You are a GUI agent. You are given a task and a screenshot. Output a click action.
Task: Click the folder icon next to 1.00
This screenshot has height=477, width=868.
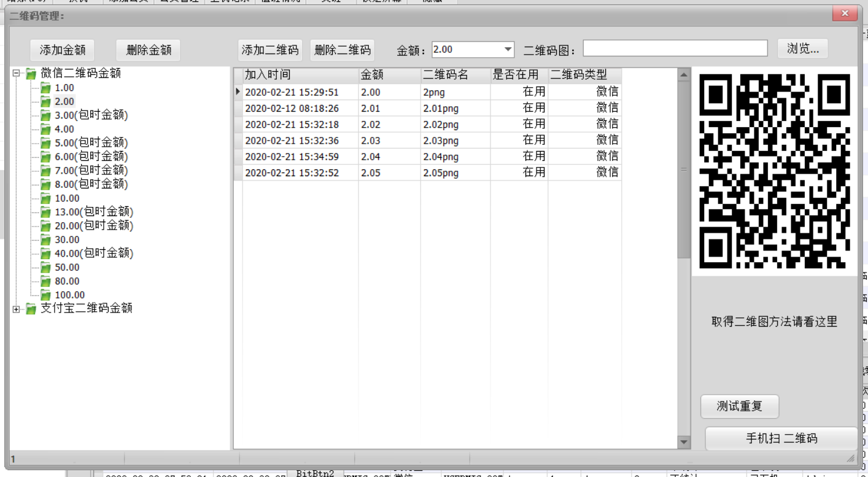coord(45,88)
